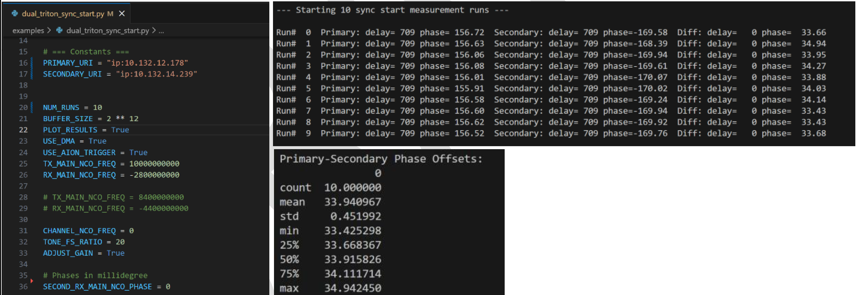This screenshot has width=868, height=295.
Task: Click the chevron after the examples breadcrumb
Action: point(49,30)
